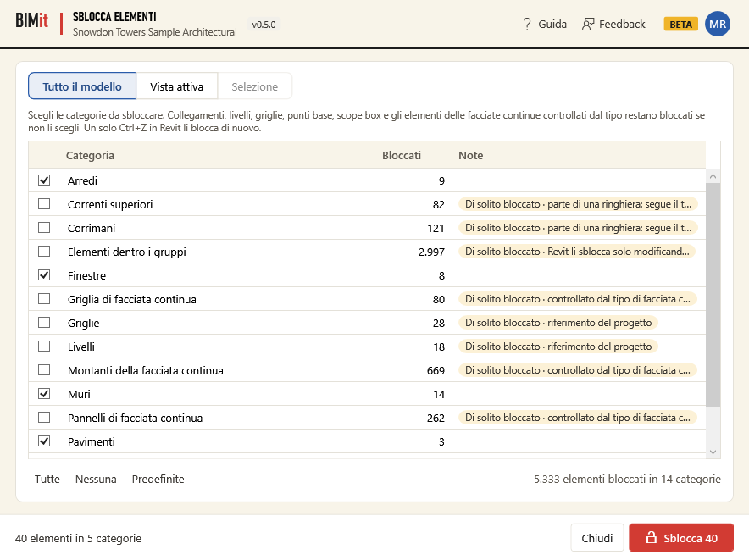Screen dimensions: 749x560
Task: Uncheck the Pavimenti checkbox
Action: point(44,441)
